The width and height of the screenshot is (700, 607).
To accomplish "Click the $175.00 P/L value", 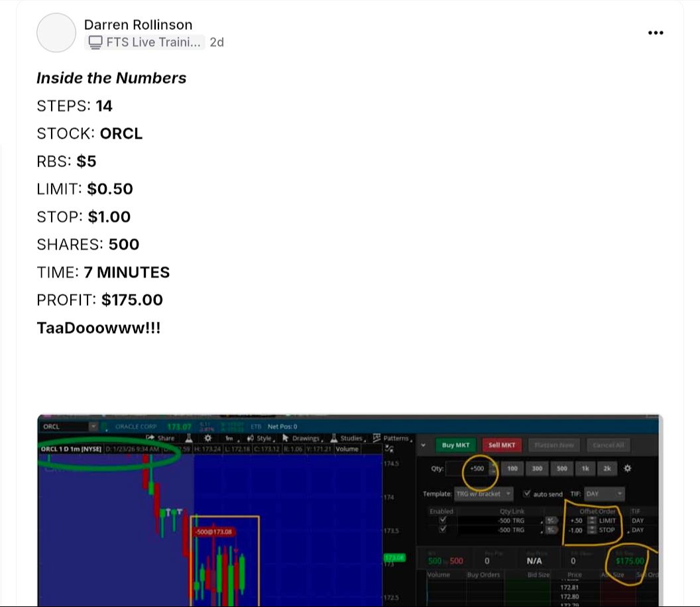I will click(630, 561).
